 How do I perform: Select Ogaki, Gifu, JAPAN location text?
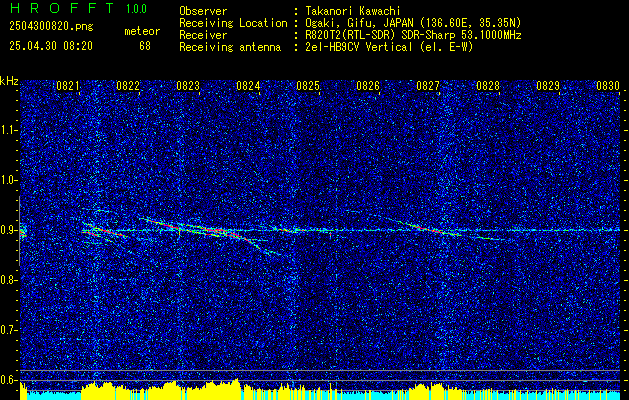point(413,23)
